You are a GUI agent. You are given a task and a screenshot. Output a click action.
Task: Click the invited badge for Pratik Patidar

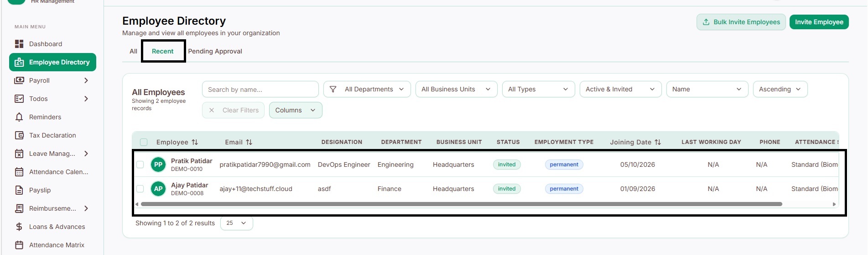[x=507, y=165]
